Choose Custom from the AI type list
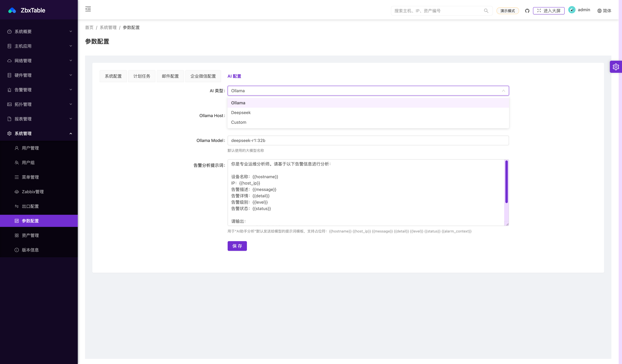 tap(368, 122)
